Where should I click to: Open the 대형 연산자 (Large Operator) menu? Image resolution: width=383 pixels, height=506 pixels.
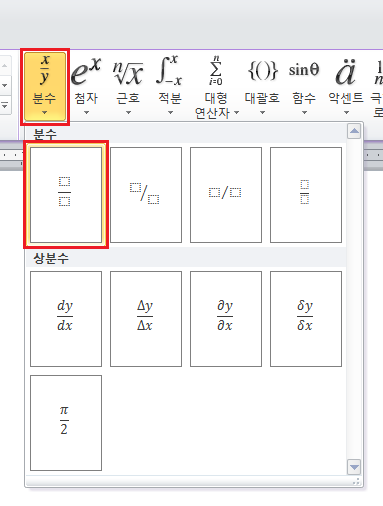(x=216, y=86)
